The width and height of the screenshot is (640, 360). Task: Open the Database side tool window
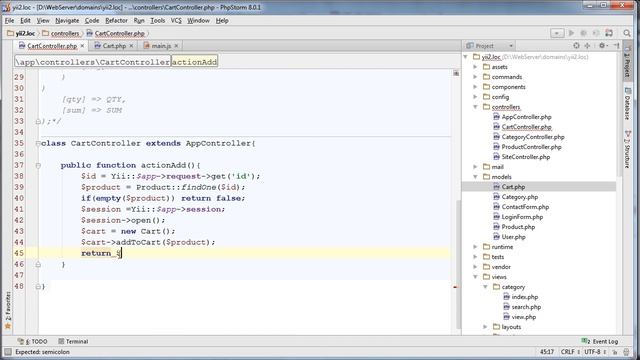click(x=627, y=104)
